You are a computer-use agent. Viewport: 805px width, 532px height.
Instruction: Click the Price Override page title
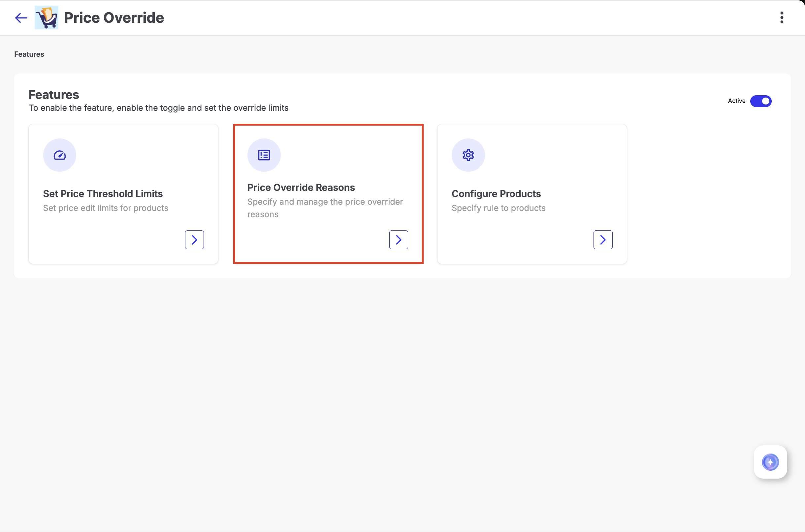click(x=114, y=18)
